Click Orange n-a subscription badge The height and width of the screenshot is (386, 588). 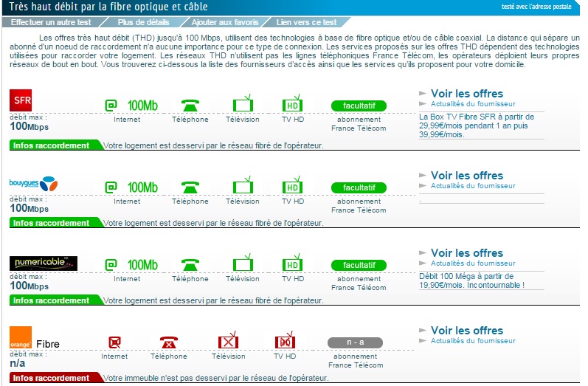[355, 342]
